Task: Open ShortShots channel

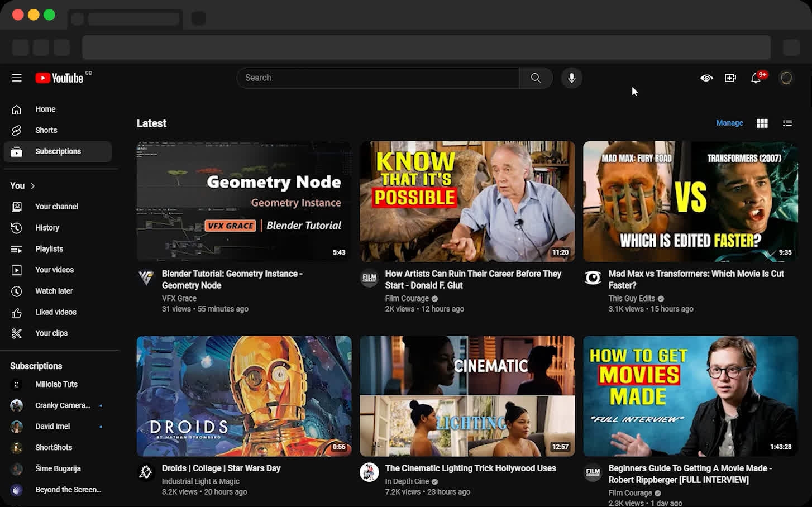Action: [58, 448]
